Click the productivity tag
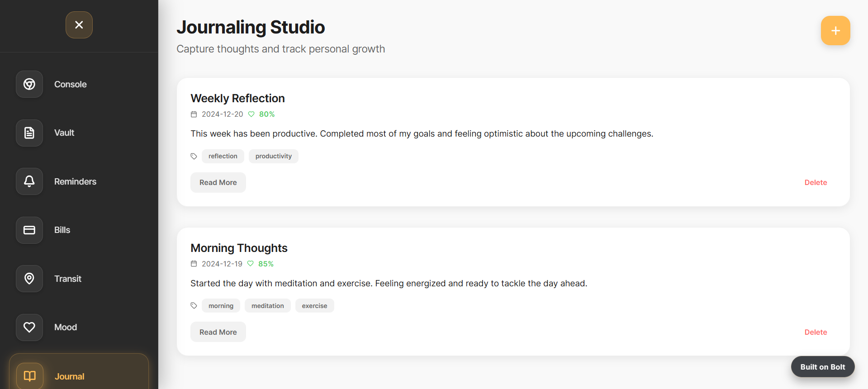The height and width of the screenshot is (389, 868). coord(273,157)
